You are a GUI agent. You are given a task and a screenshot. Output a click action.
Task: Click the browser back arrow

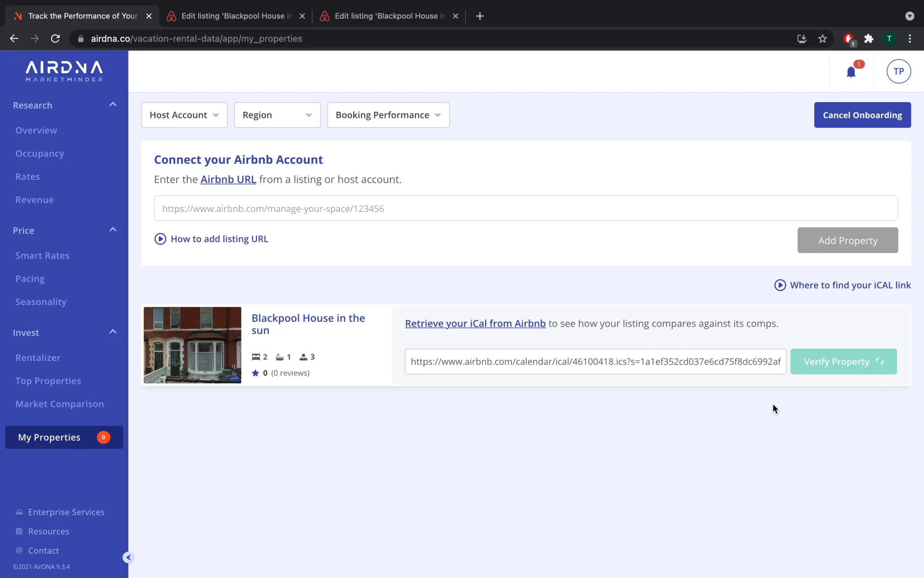pos(14,39)
